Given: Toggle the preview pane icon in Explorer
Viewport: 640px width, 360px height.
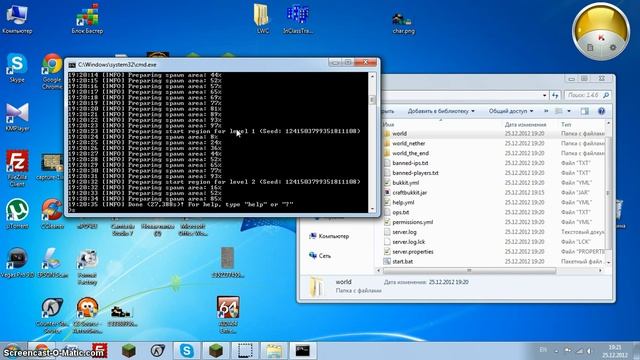Looking at the screenshot, I should (584, 111).
